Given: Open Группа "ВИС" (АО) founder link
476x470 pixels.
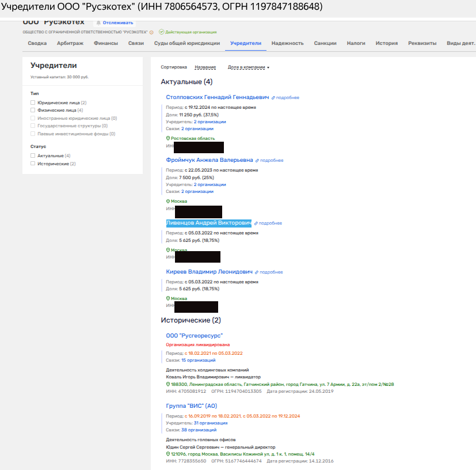Looking at the screenshot, I should point(191,406).
